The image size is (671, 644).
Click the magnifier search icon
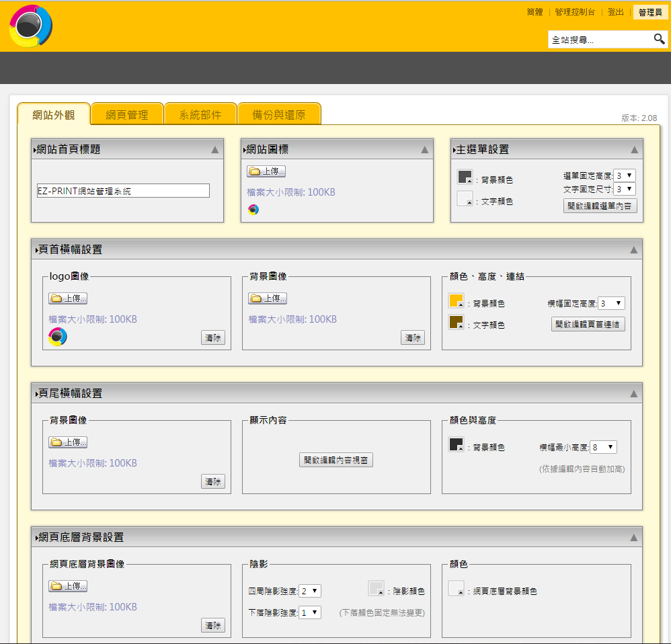pos(659,40)
